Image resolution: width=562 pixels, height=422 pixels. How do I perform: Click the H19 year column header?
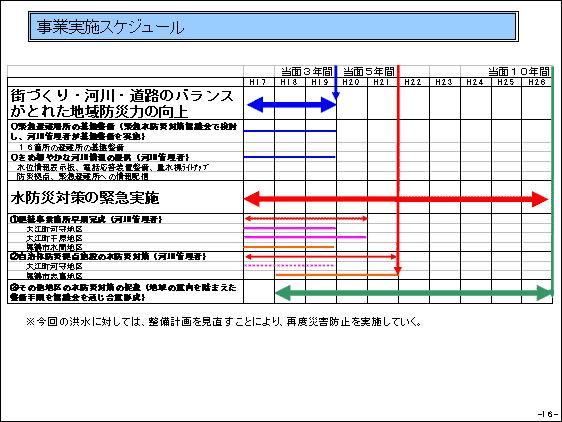tap(320, 82)
